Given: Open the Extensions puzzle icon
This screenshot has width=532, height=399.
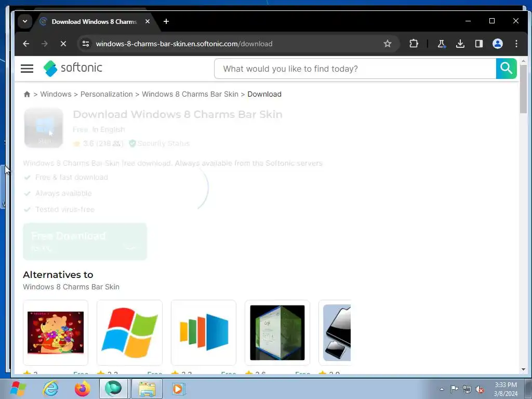Looking at the screenshot, I should pos(414,44).
